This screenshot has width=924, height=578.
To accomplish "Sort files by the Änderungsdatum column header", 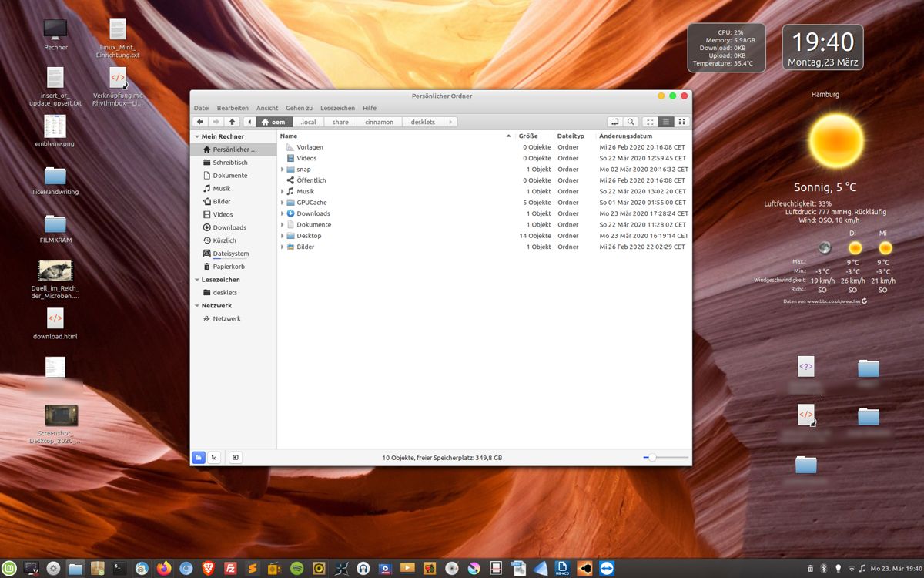I will click(x=625, y=136).
